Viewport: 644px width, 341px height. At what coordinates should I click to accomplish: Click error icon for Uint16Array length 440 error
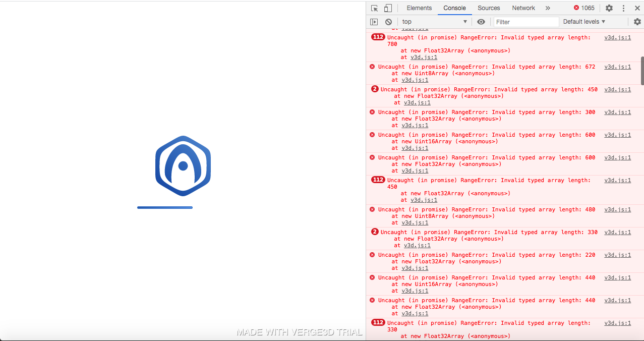point(372,277)
